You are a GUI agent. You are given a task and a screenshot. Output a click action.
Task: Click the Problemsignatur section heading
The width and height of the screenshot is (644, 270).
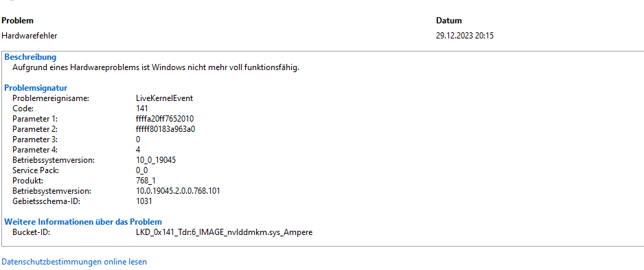point(36,88)
